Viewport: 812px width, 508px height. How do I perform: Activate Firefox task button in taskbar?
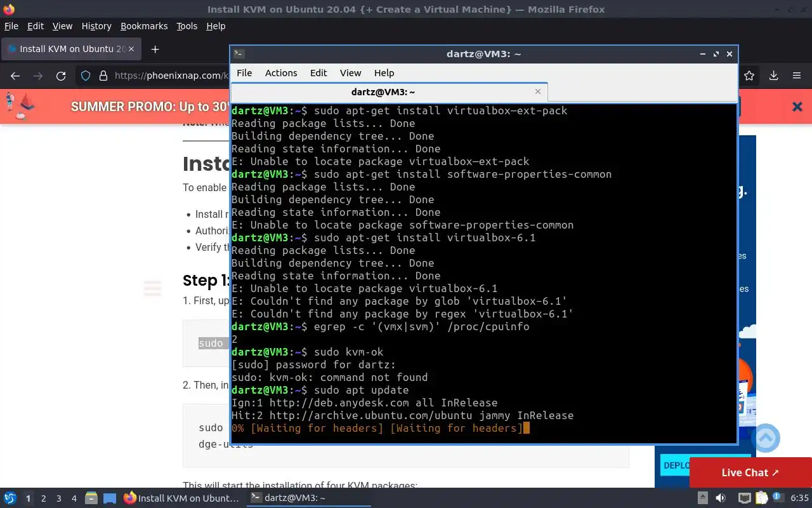coord(181,498)
